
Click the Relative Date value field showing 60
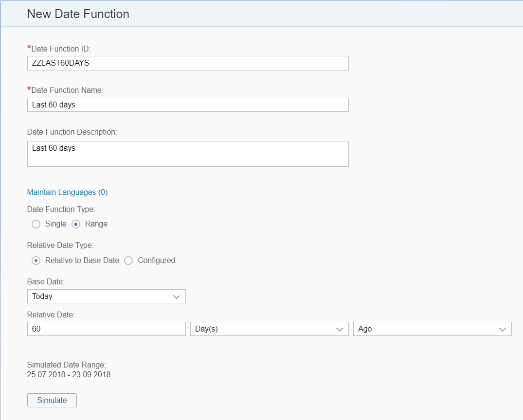tap(106, 329)
